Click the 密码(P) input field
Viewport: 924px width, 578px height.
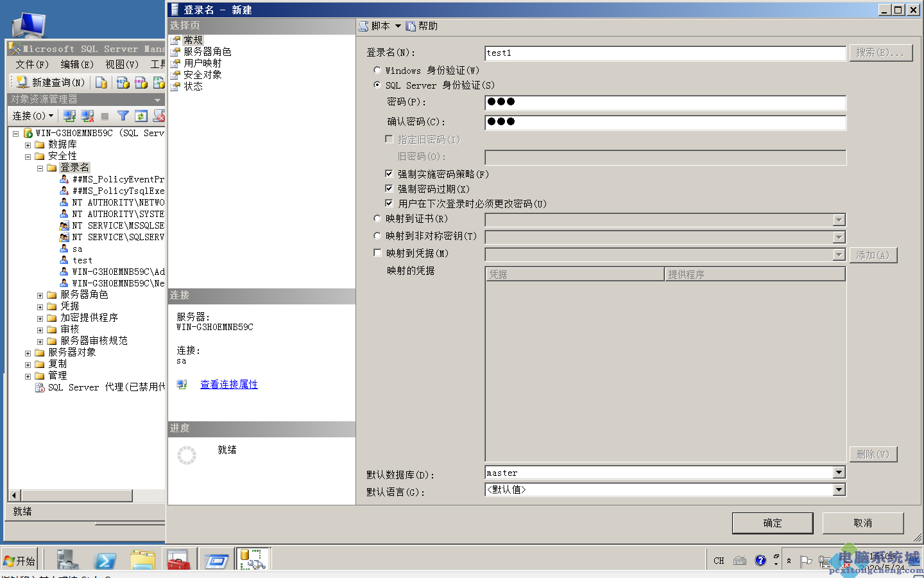coord(665,102)
